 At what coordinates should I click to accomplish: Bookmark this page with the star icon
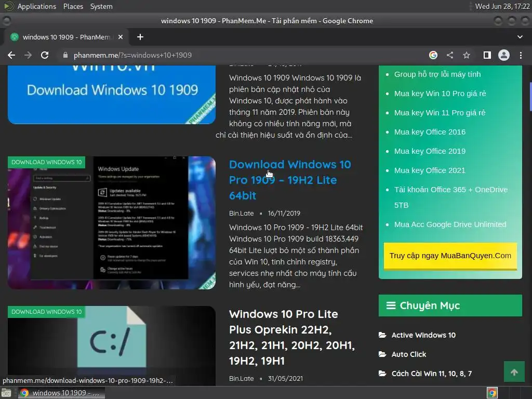pyautogui.click(x=467, y=55)
